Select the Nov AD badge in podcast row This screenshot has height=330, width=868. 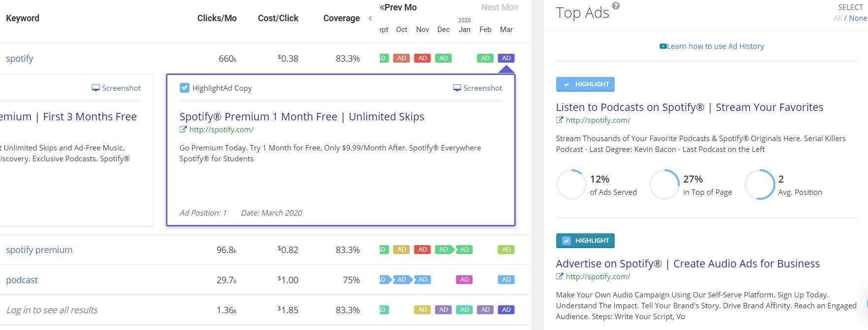(x=423, y=280)
